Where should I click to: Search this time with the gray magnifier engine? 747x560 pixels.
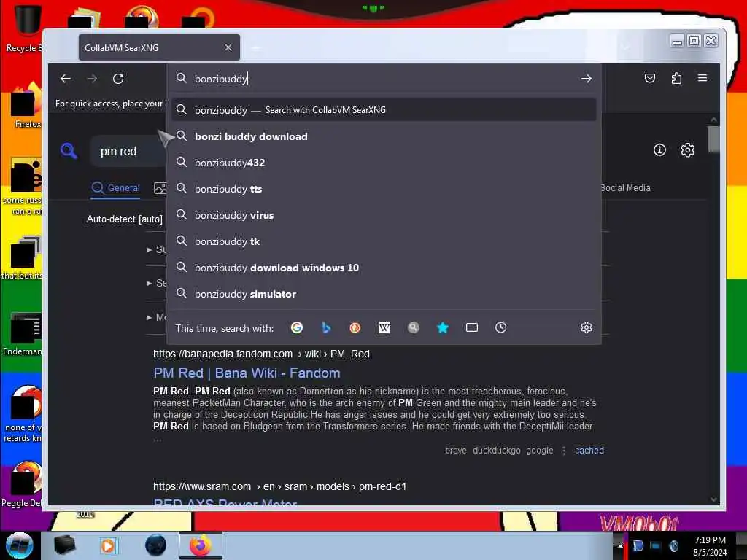pyautogui.click(x=414, y=327)
